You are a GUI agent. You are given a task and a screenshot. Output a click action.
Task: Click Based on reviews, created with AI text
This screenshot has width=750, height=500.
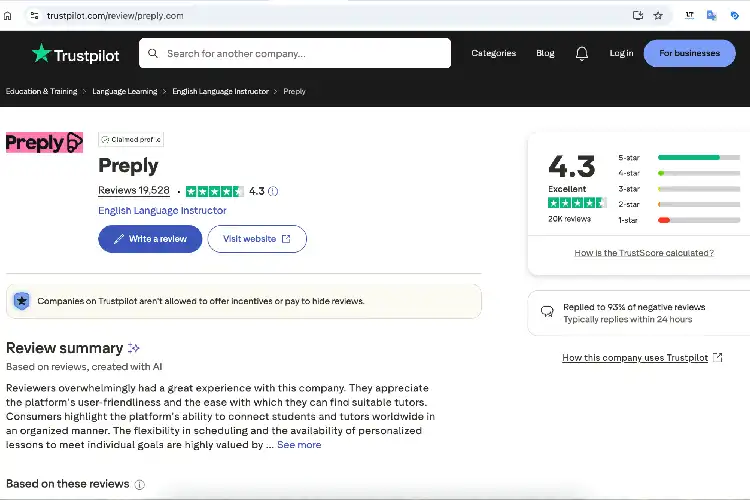84,367
